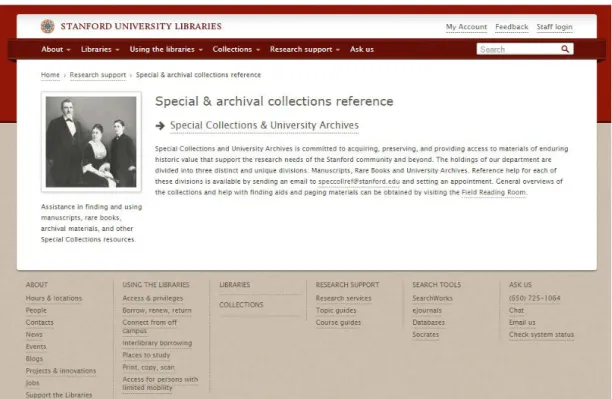Click Borrow, renew, return footer link
This screenshot has height=399, width=612.
157,310
